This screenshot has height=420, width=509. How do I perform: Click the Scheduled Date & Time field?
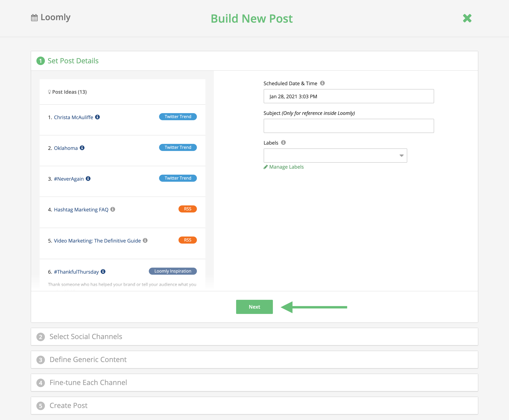click(x=349, y=96)
